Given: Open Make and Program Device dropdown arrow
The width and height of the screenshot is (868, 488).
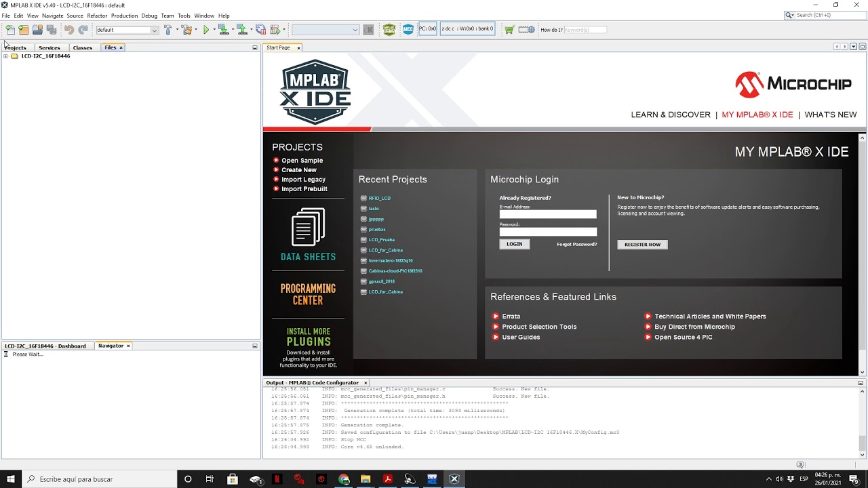Looking at the screenshot, I should [233, 30].
